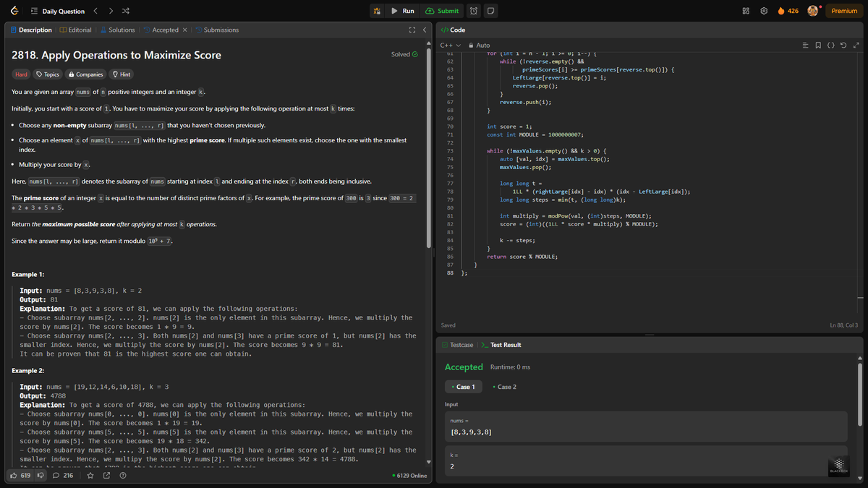Open settings gear icon
This screenshot has height=488, width=868.
coord(762,11)
